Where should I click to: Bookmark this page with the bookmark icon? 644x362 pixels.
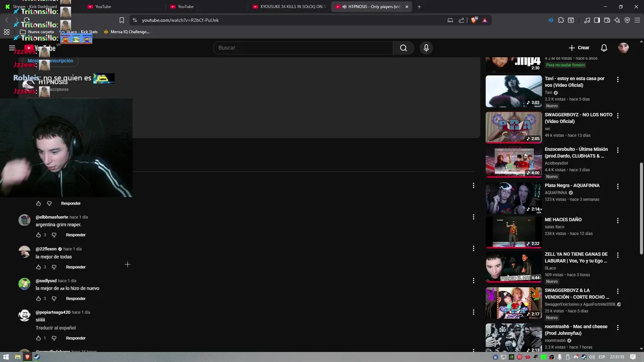tap(121, 20)
